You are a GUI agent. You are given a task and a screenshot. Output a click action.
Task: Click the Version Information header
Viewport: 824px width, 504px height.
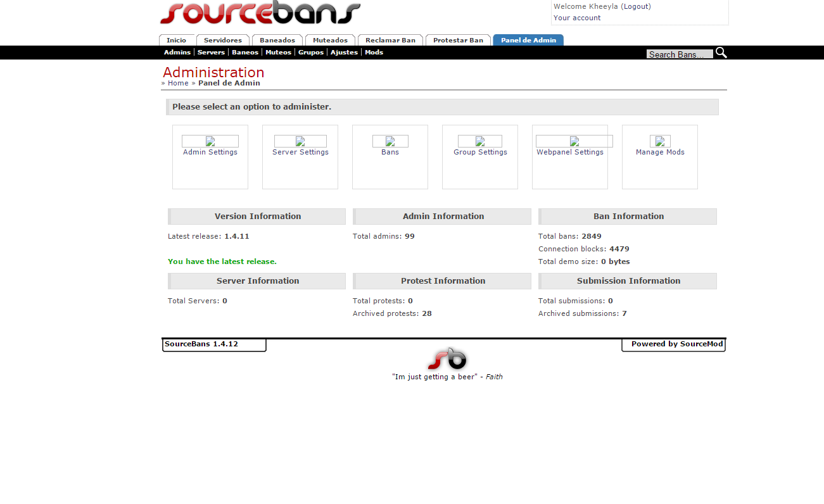coord(257,217)
